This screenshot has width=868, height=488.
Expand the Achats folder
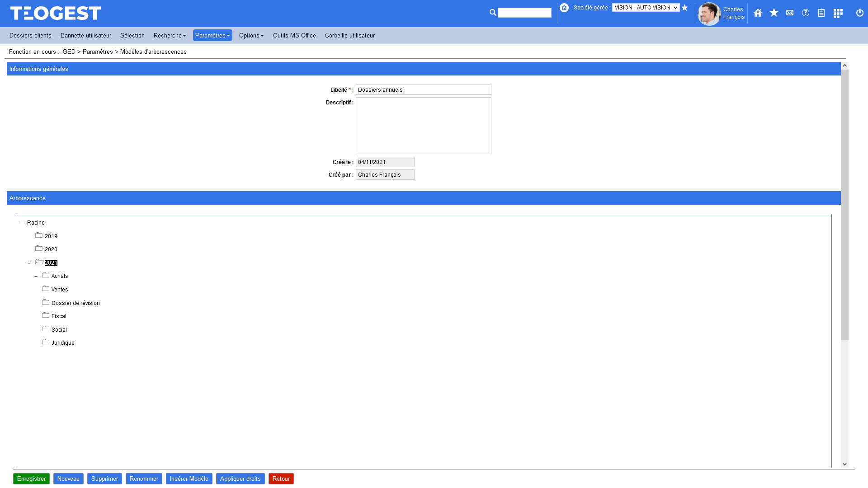(x=36, y=277)
